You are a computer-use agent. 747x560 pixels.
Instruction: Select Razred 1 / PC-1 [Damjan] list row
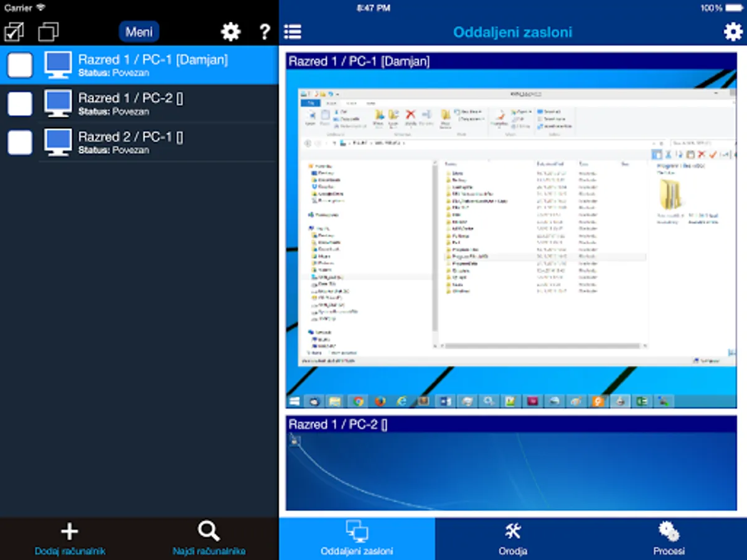tap(139, 65)
